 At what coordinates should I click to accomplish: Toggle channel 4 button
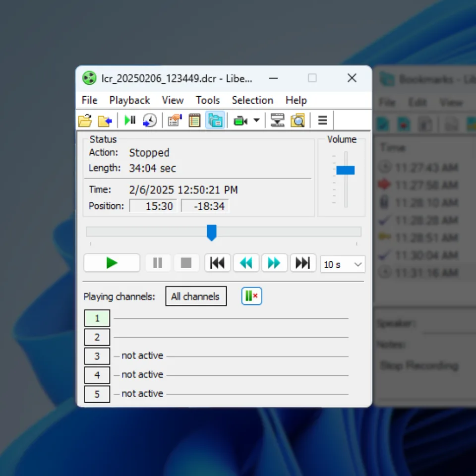[x=97, y=375]
